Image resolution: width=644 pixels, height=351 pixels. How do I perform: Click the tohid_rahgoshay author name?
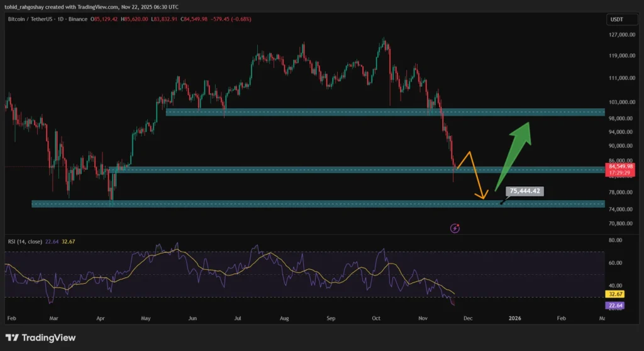click(25, 6)
